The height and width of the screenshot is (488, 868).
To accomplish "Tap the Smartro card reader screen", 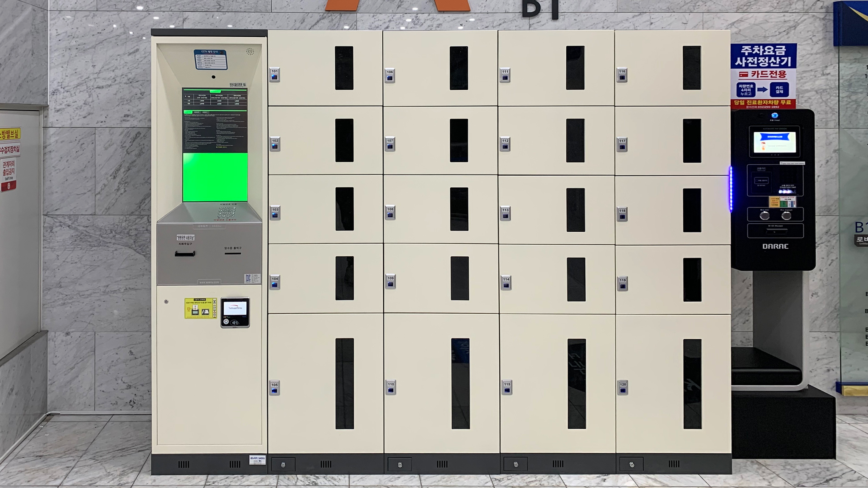I will [235, 308].
